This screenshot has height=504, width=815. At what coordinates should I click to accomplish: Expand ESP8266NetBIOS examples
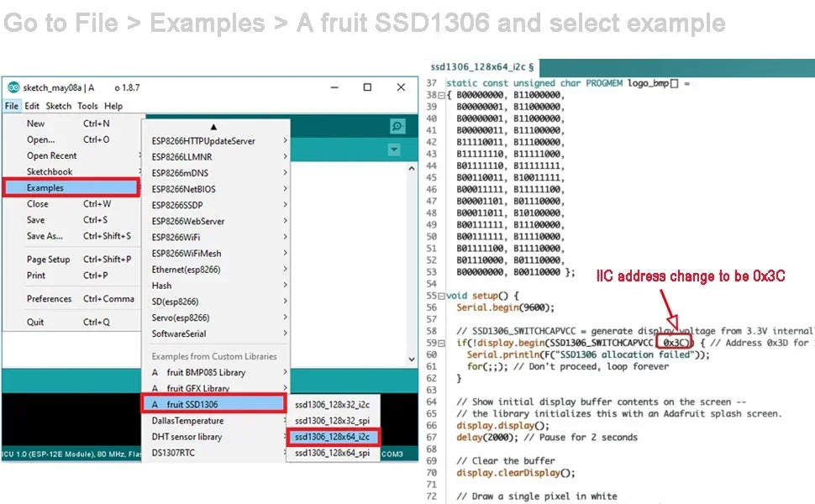216,189
